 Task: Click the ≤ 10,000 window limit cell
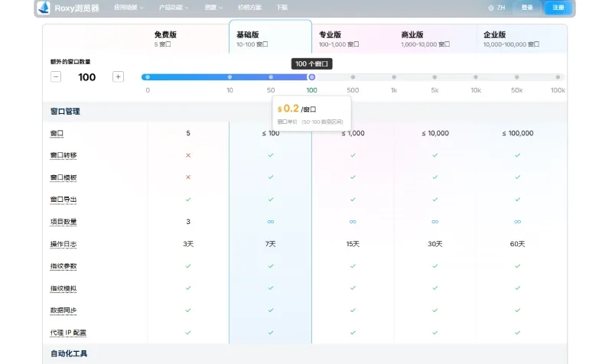click(435, 133)
